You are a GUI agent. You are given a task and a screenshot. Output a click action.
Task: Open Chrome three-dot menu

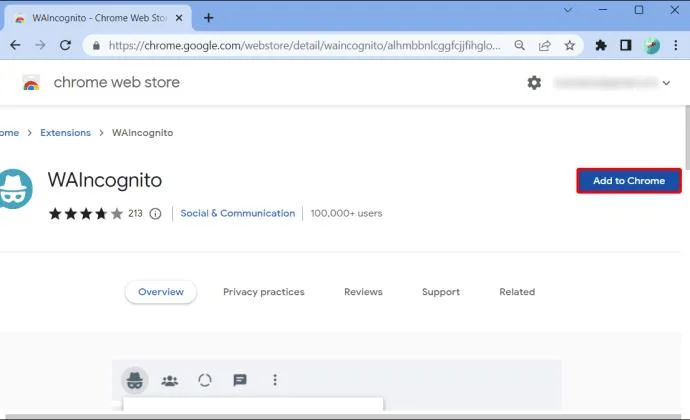[x=676, y=45]
